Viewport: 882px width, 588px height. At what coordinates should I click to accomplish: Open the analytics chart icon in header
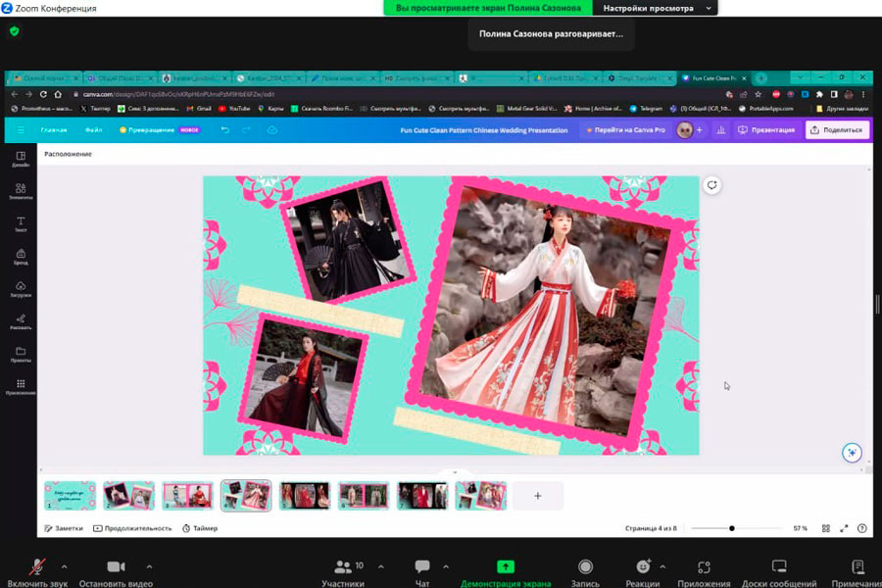(721, 129)
